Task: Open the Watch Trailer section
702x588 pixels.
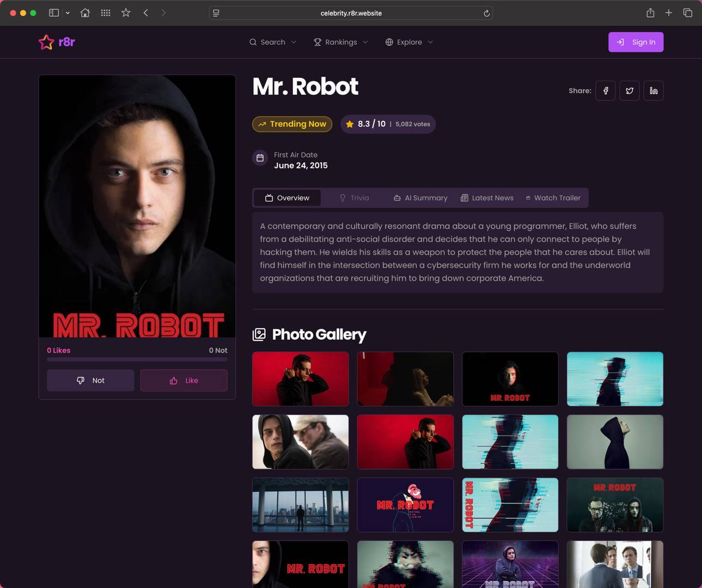Action: [552, 198]
